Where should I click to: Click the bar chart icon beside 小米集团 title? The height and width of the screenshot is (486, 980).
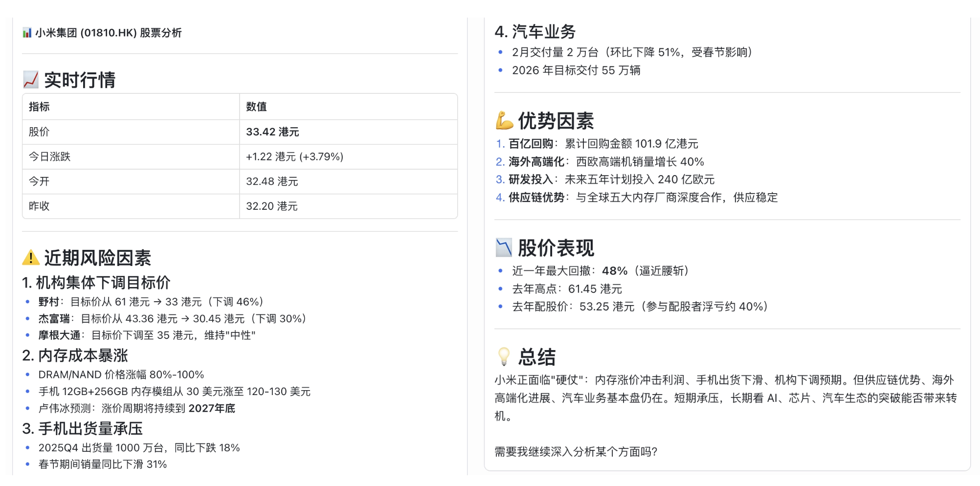27,33
